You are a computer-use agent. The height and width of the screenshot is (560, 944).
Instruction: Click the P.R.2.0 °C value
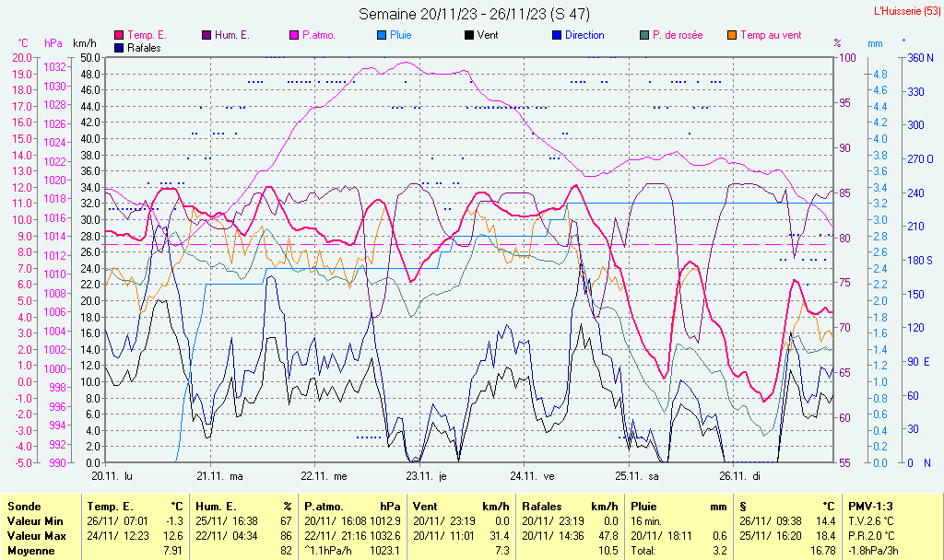(x=871, y=535)
